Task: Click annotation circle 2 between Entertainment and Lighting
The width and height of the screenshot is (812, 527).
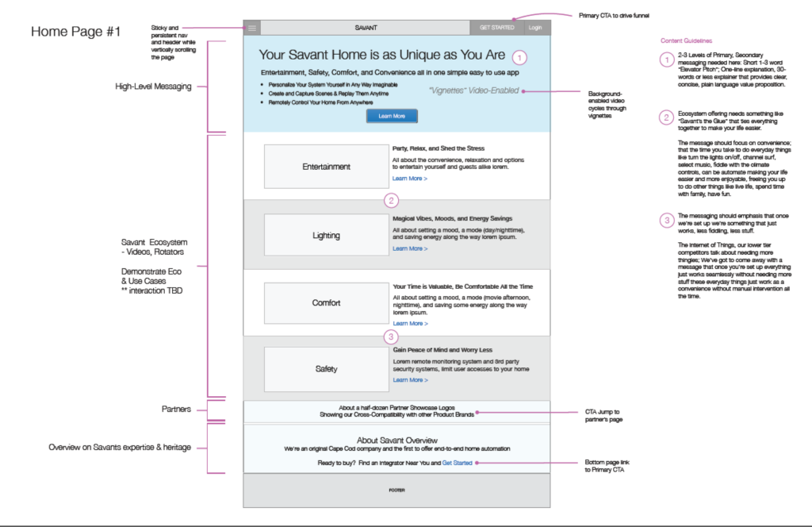Action: click(390, 199)
